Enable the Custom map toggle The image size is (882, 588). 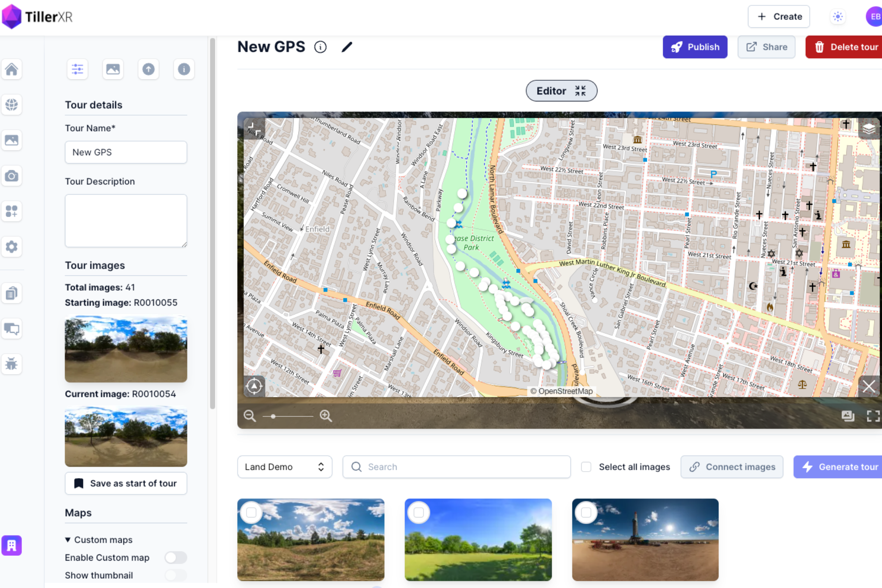tap(176, 558)
